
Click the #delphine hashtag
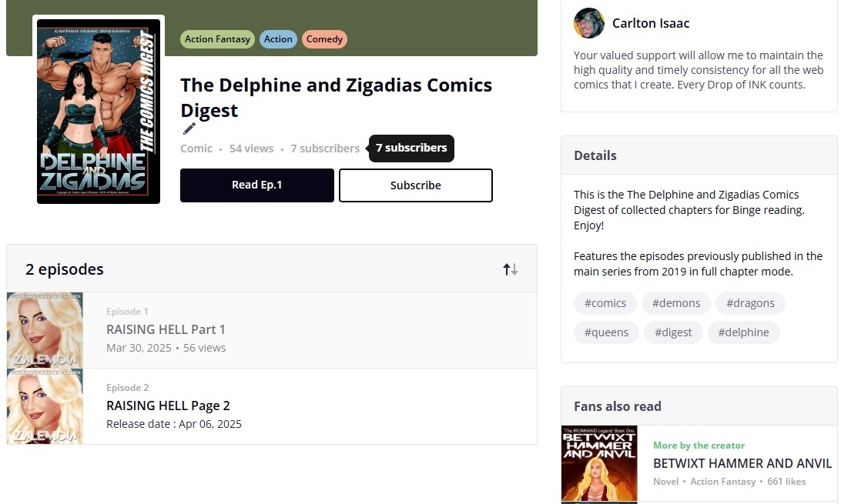point(743,332)
